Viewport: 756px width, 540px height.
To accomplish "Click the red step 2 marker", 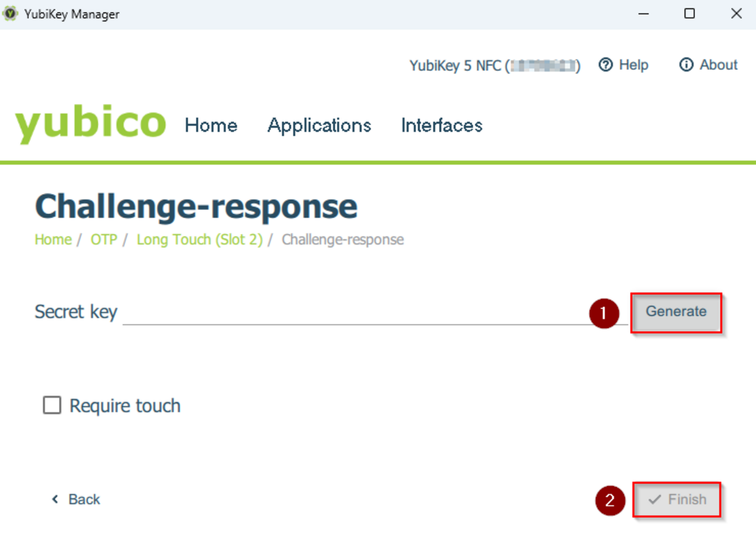I will tap(610, 500).
